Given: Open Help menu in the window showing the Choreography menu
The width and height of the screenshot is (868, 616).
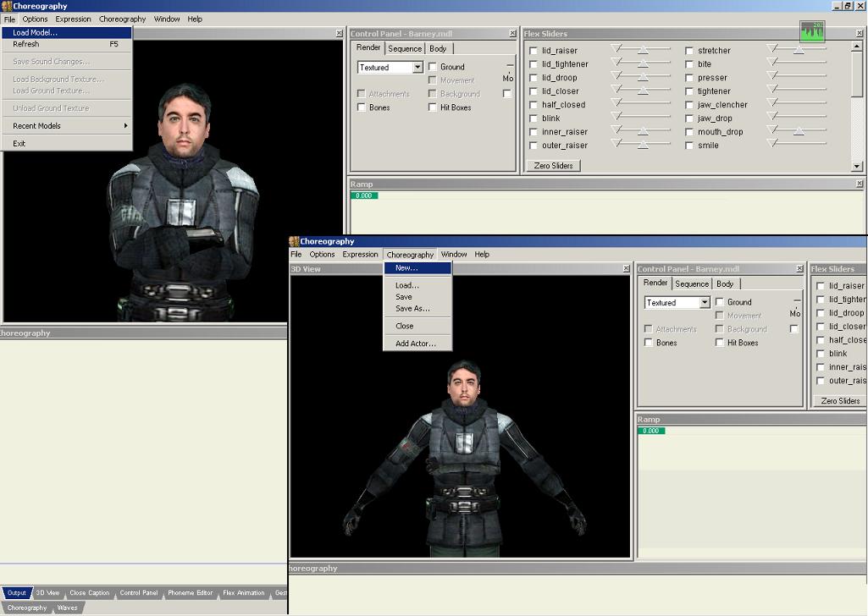Looking at the screenshot, I should click(482, 255).
